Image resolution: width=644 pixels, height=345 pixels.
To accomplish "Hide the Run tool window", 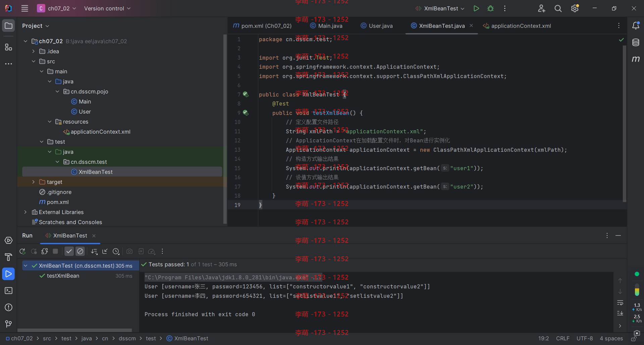I will tap(618, 235).
